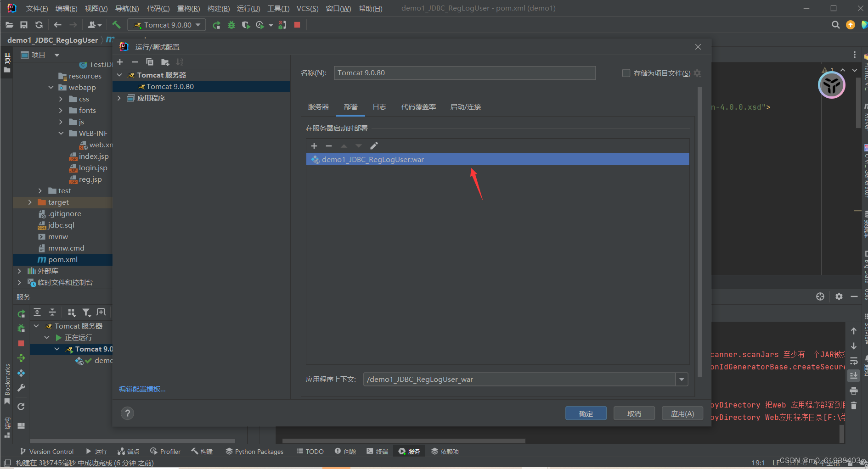Viewport: 868px width, 469px height.
Task: Open search everywhere magnifier icon
Action: pyautogui.click(x=835, y=25)
